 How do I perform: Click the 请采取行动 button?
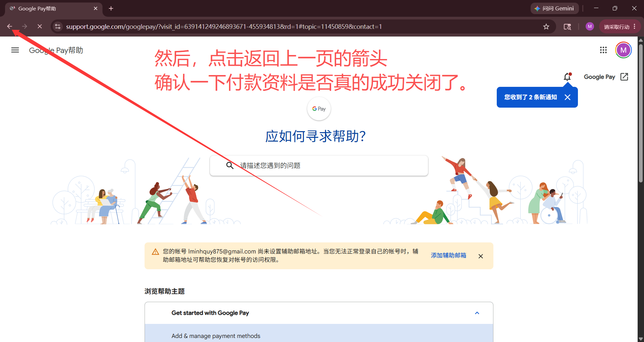click(616, 27)
